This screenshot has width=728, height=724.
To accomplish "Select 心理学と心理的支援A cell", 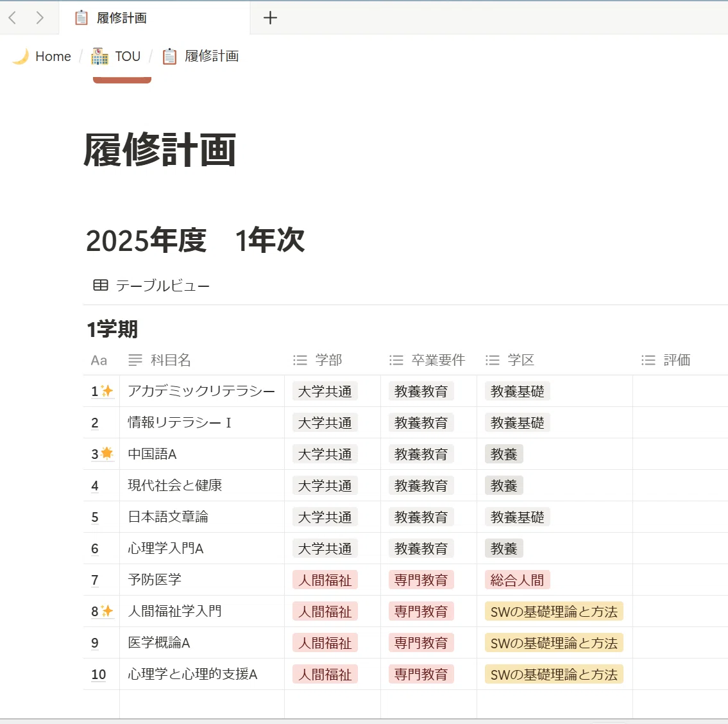I will 202,675.
